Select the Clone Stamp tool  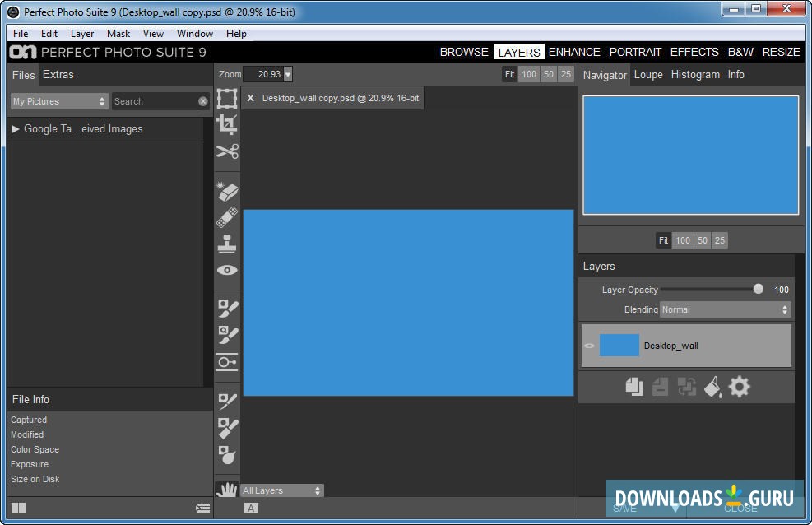point(227,244)
